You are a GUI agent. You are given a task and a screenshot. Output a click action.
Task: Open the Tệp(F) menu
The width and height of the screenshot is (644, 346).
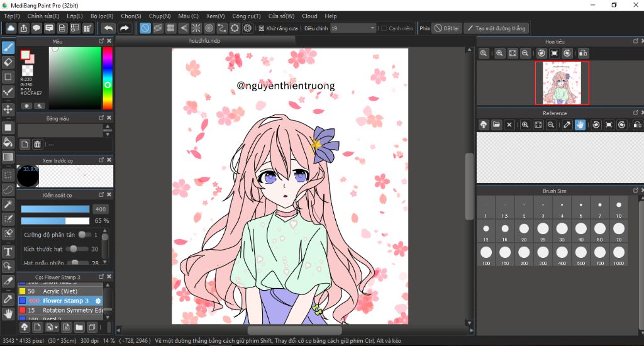(x=12, y=16)
